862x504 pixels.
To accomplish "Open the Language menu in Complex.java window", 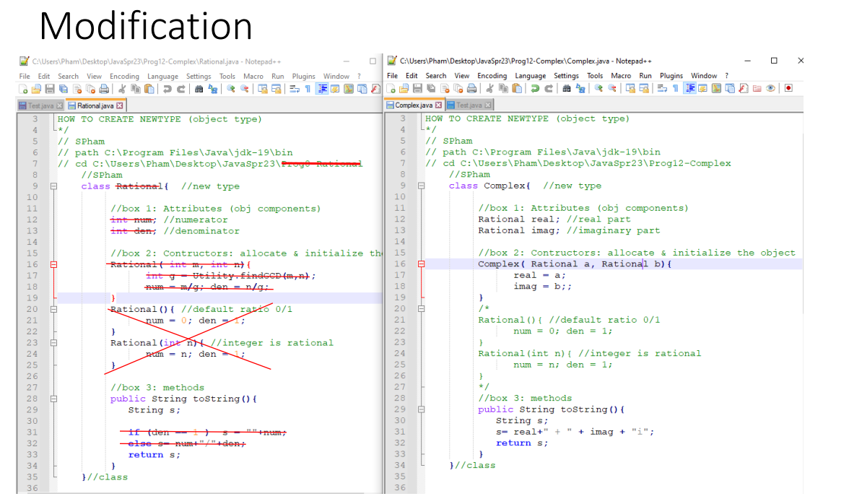I will [531, 75].
